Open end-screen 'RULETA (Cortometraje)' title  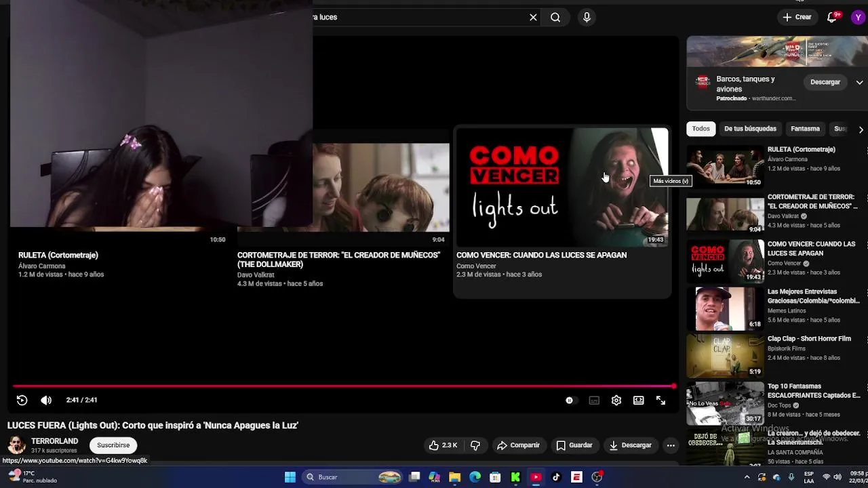pos(58,256)
